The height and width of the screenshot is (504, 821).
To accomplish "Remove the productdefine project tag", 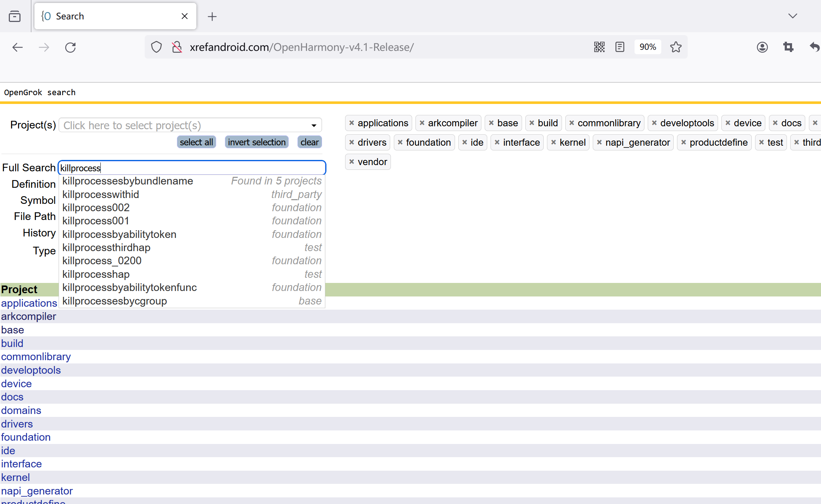I will 684,142.
